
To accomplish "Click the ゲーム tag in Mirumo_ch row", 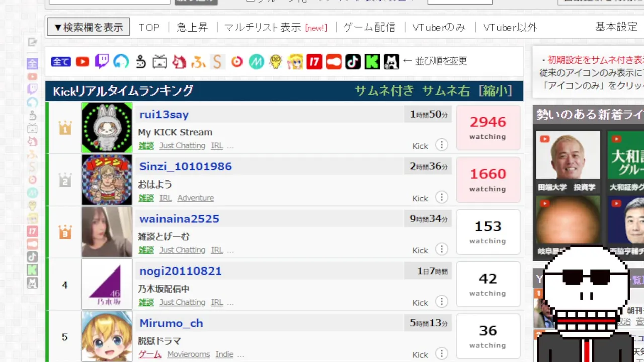I will point(150,355).
